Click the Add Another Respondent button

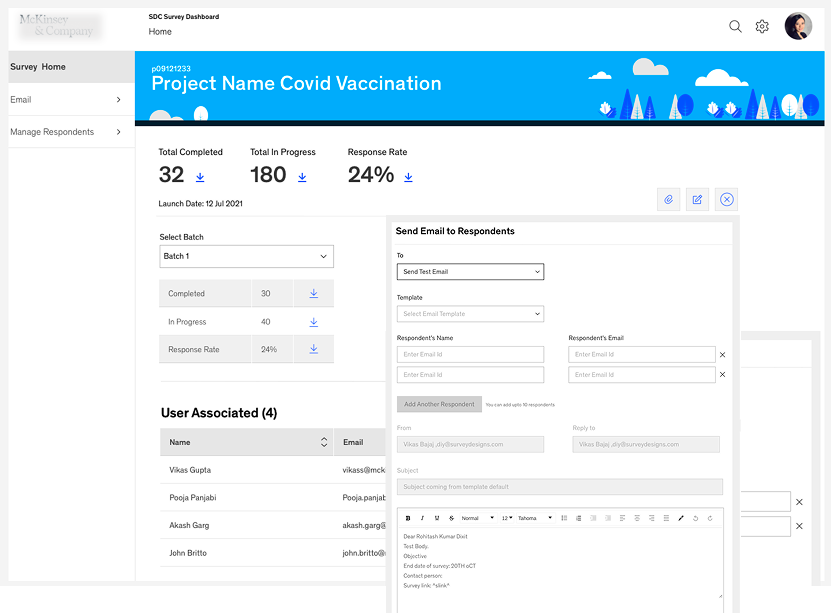438,404
